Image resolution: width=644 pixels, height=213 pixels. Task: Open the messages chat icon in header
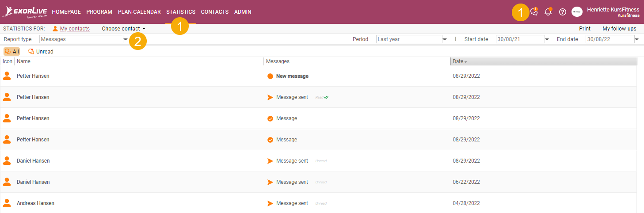click(x=534, y=12)
